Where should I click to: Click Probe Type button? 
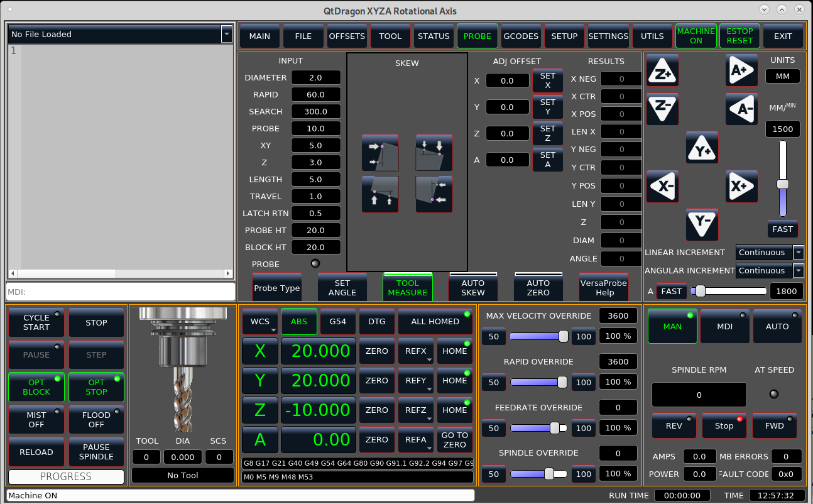pyautogui.click(x=277, y=287)
